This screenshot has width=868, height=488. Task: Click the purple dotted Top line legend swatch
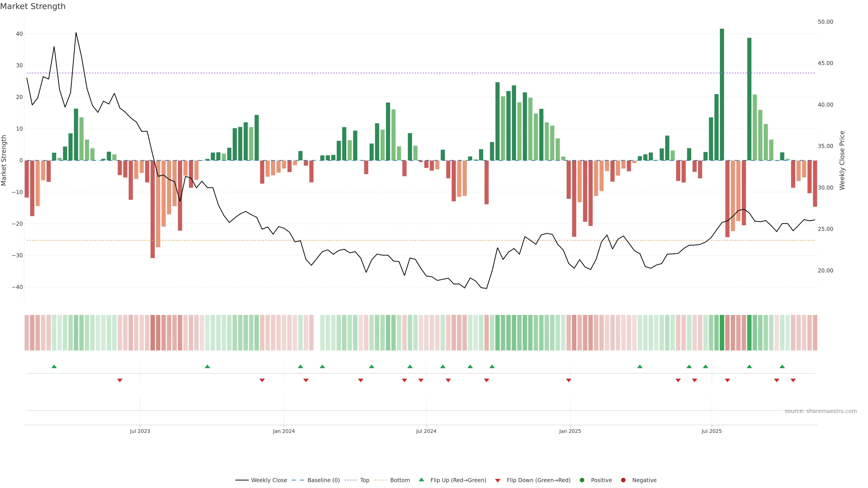pos(350,480)
